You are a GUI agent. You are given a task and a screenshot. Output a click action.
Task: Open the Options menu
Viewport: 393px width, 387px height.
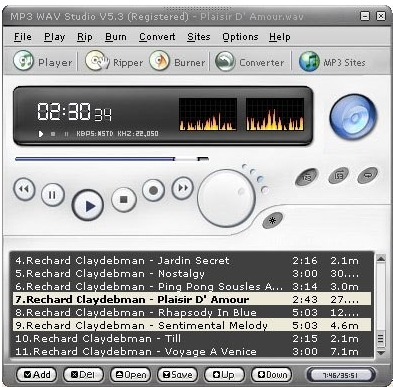tap(240, 37)
